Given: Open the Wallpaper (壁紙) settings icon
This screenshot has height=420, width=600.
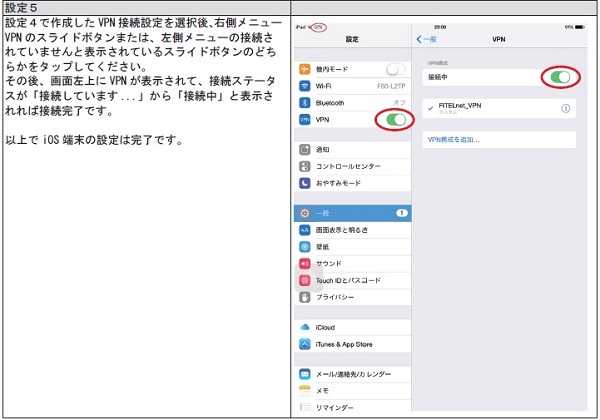Looking at the screenshot, I should click(305, 247).
